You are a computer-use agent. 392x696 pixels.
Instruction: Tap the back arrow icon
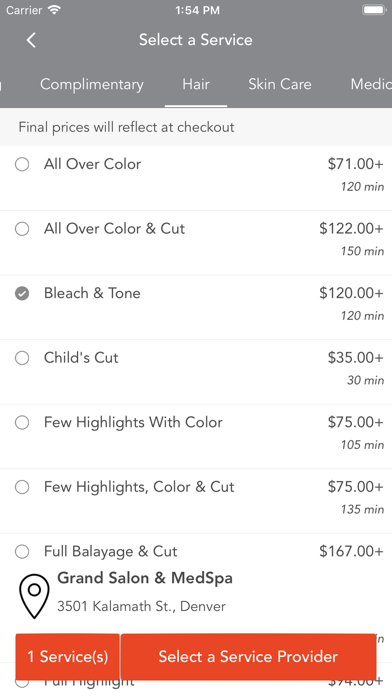tap(31, 40)
